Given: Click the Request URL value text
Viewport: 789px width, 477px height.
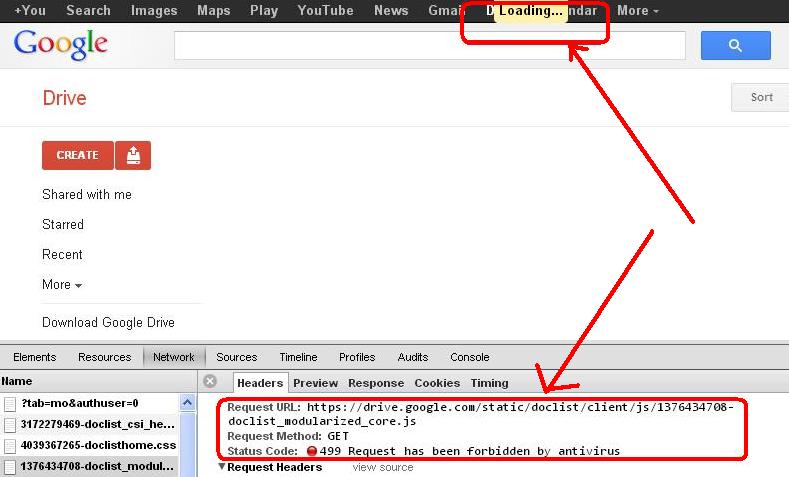Looking at the screenshot, I should pos(481,414).
